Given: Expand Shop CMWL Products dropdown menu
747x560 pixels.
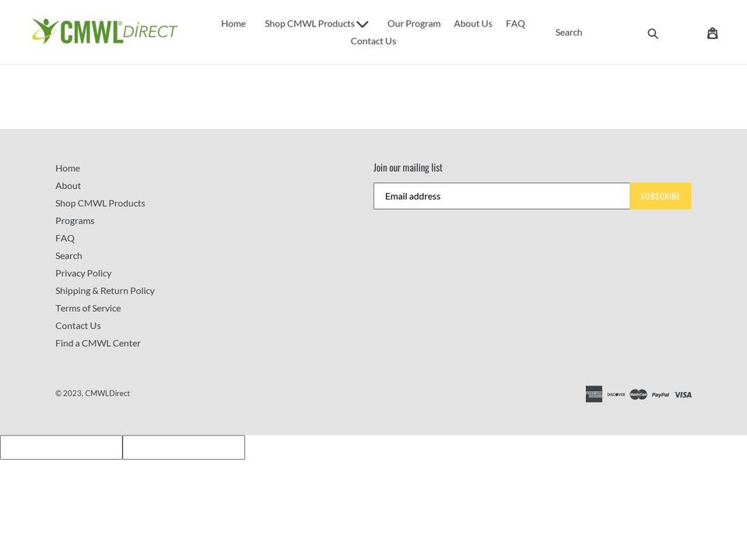Looking at the screenshot, I should coord(317,24).
